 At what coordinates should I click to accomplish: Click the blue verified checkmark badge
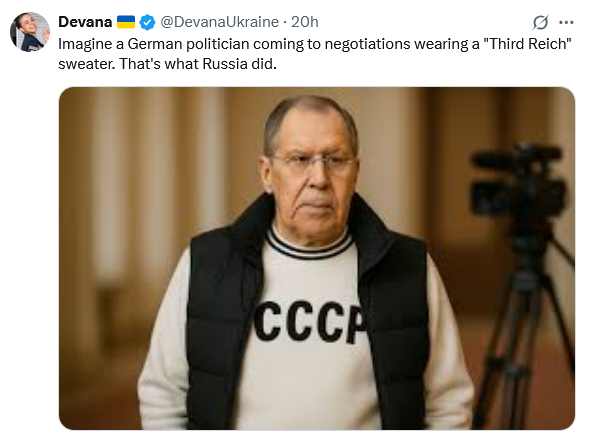tap(147, 22)
